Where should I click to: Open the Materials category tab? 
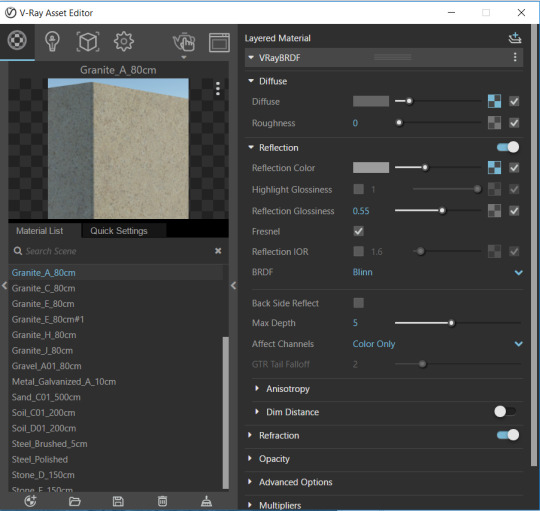point(17,41)
